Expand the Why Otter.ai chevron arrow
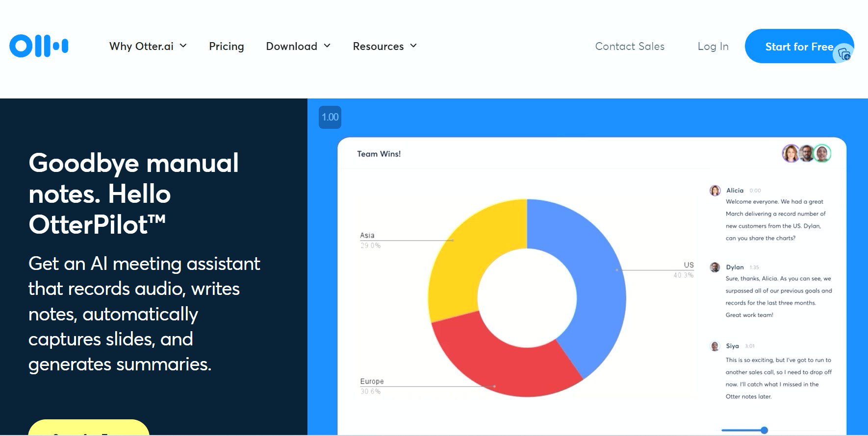Image resolution: width=868 pixels, height=436 pixels. pyautogui.click(x=183, y=46)
